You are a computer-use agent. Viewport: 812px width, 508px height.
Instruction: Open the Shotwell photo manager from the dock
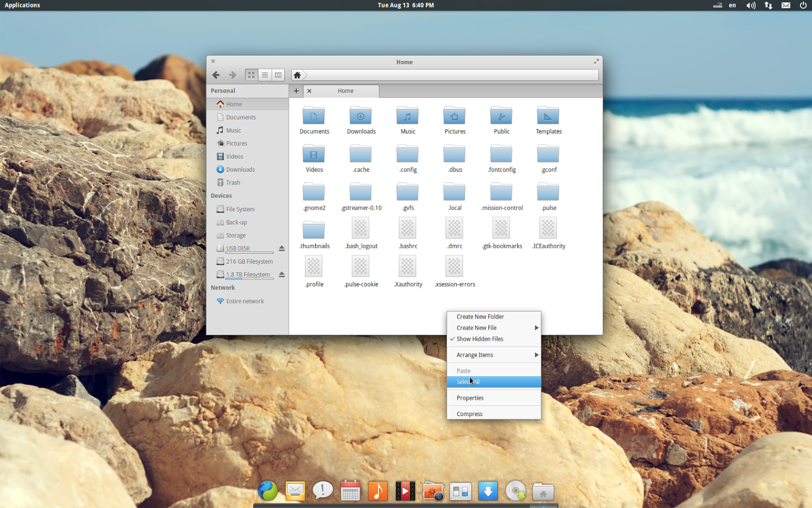(x=433, y=491)
